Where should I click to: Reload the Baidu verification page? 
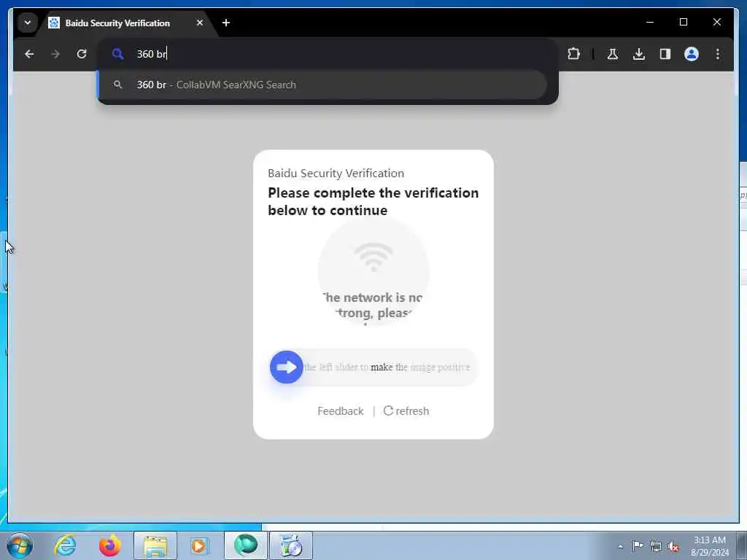coord(82,54)
